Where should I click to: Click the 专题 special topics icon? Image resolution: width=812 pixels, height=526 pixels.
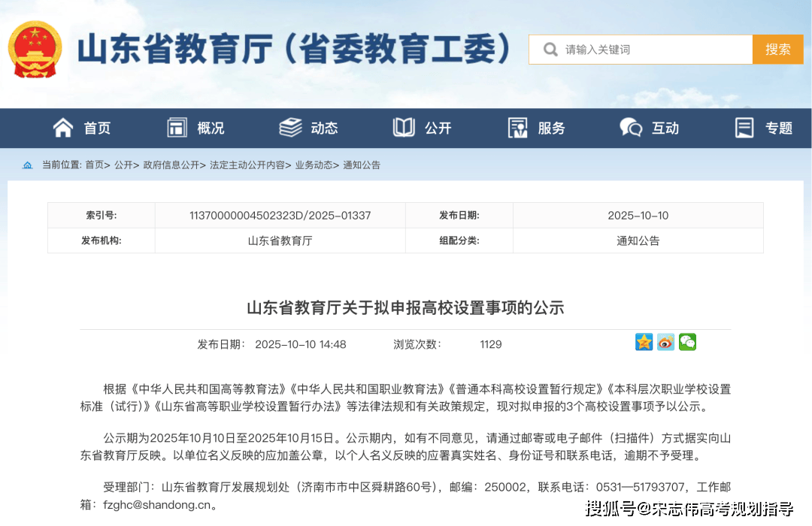(x=744, y=128)
